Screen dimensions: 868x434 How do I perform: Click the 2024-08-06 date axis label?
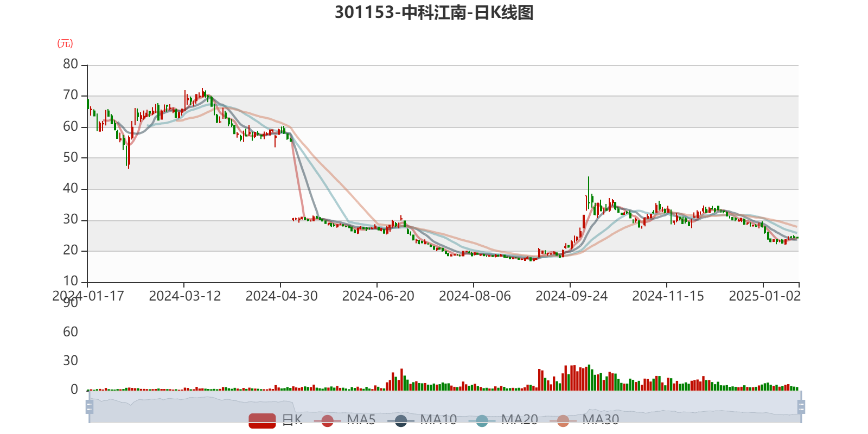coord(475,296)
